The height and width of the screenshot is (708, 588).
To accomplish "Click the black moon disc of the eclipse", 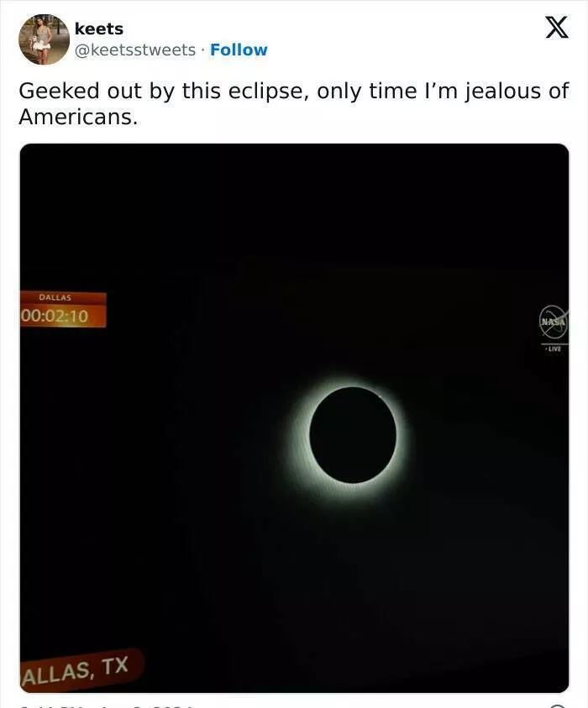I will [353, 435].
